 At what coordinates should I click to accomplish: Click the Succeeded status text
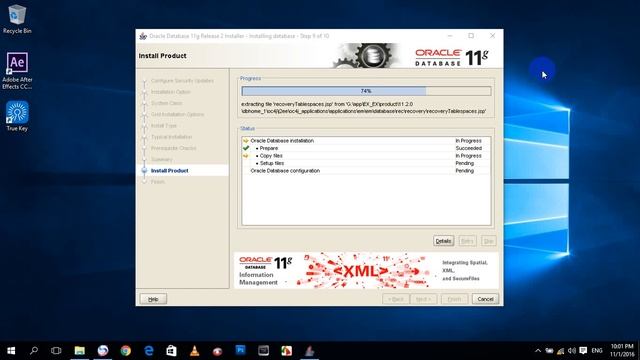coord(469,148)
